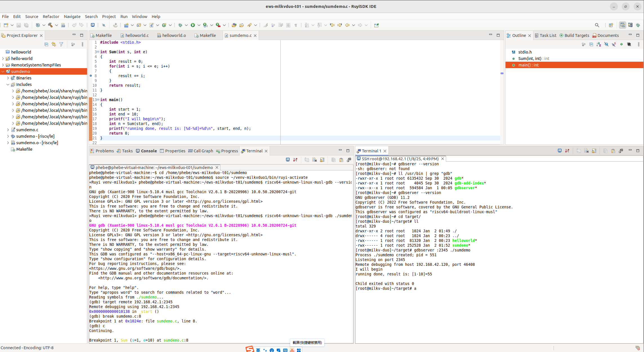Image resolution: width=644 pixels, height=352 pixels.
Task: Click Outline Sort alphabetically icon
Action: pyautogui.click(x=599, y=44)
